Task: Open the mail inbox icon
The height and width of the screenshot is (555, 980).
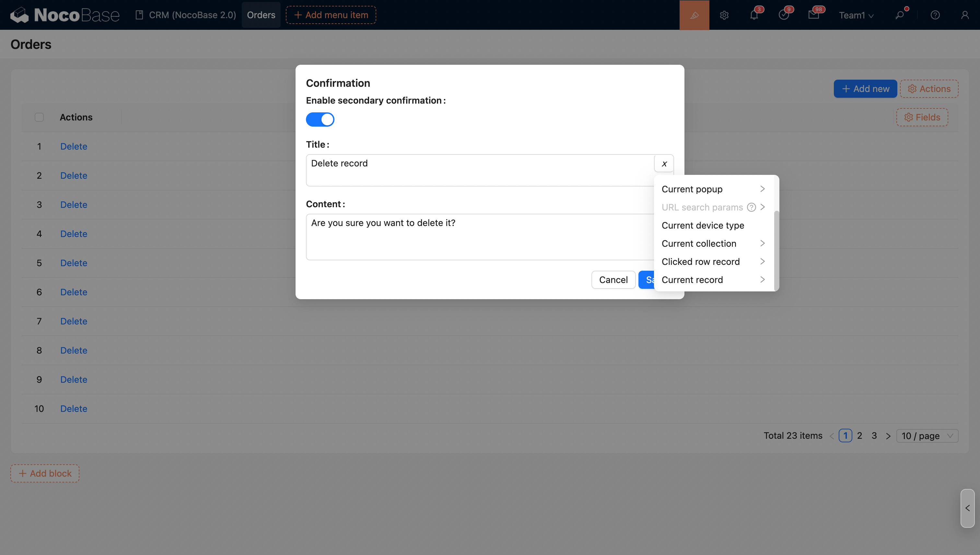Action: 813,15
